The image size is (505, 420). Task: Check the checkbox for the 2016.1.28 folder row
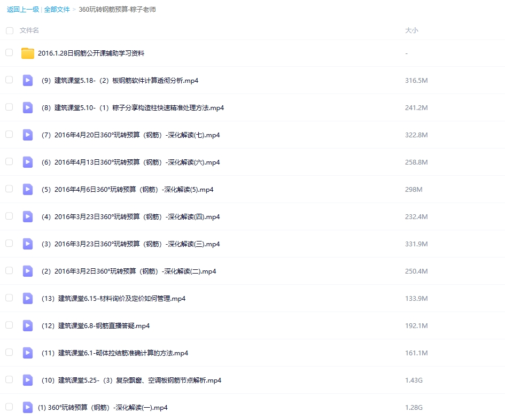point(9,53)
